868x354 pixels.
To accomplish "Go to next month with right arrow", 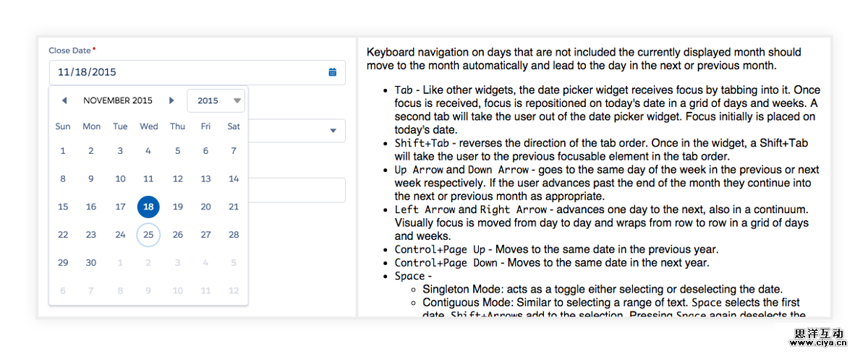I will click(171, 100).
